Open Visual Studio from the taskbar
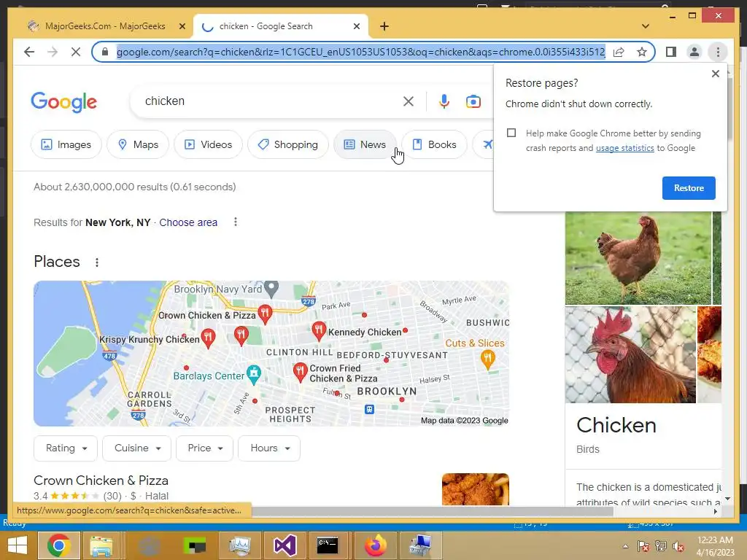This screenshot has height=560, width=747. (285, 545)
